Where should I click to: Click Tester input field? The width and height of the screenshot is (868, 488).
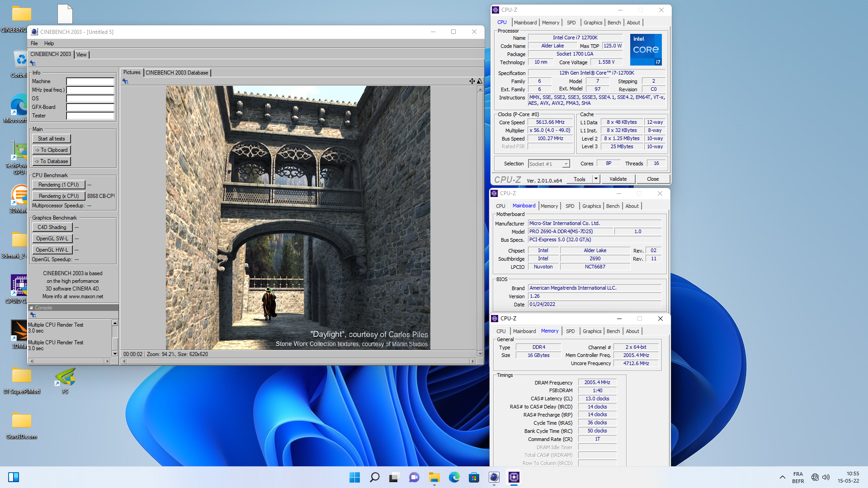tap(90, 116)
